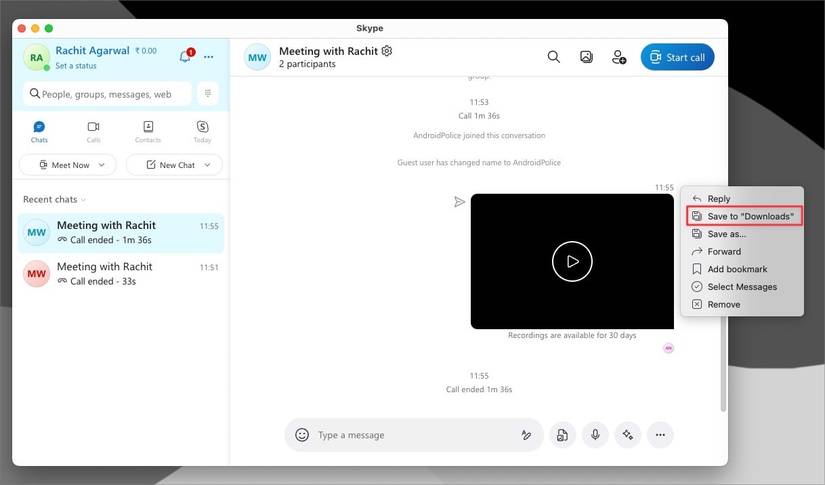Focus the Type a message field
The image size is (825, 485).
click(x=416, y=435)
